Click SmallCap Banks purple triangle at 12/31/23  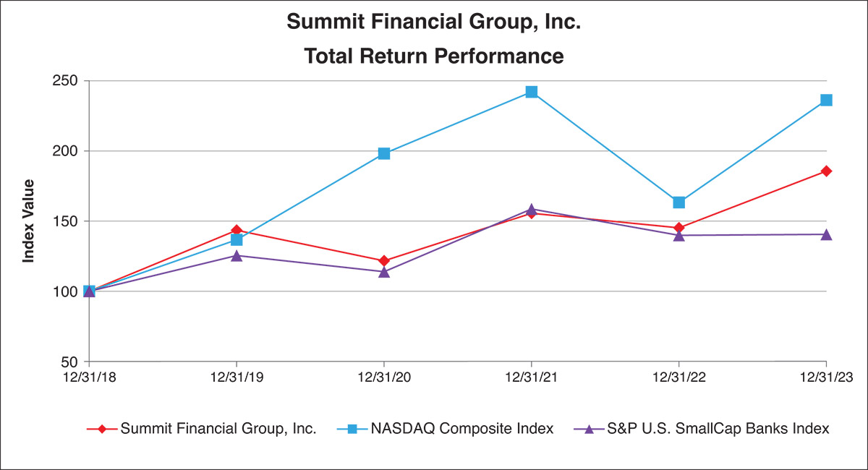(826, 234)
